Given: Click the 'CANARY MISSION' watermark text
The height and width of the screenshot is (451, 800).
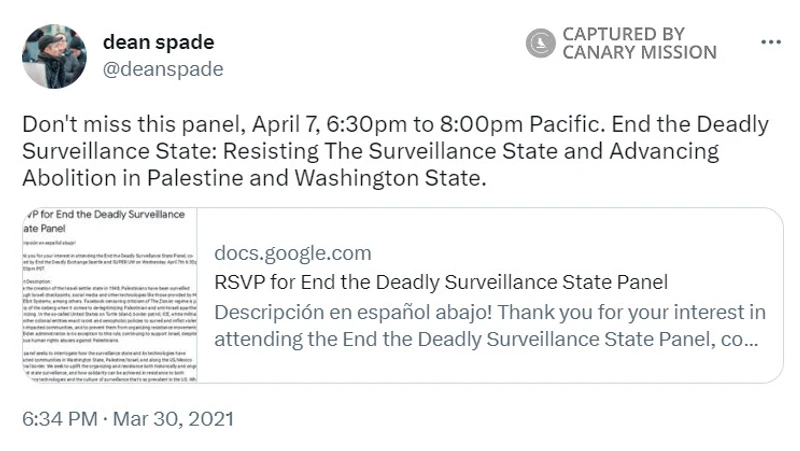Looking at the screenshot, I should pos(640,52).
